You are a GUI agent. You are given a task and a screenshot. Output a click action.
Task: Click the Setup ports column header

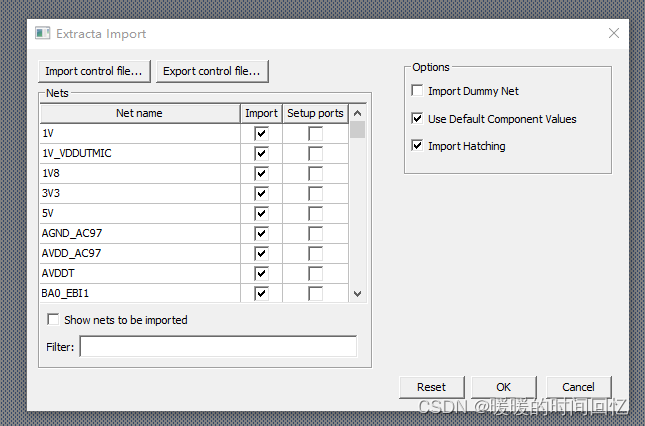tap(316, 113)
